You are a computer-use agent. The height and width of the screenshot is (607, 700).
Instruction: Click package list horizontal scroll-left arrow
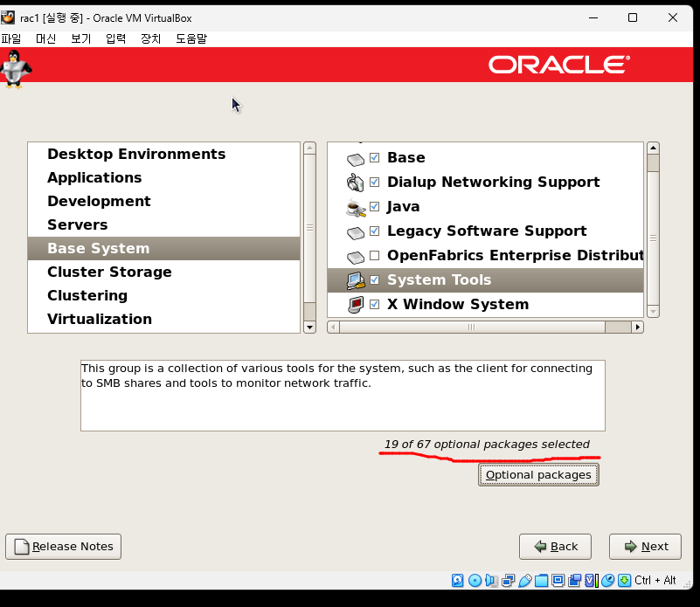click(334, 328)
